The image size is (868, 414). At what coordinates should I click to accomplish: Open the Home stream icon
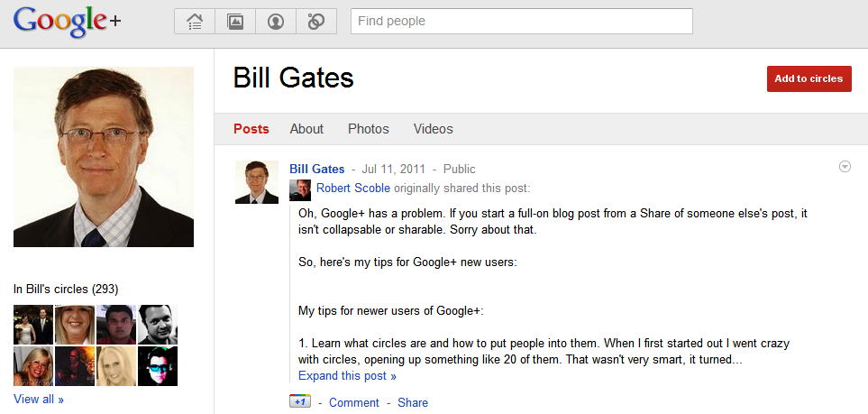(195, 21)
